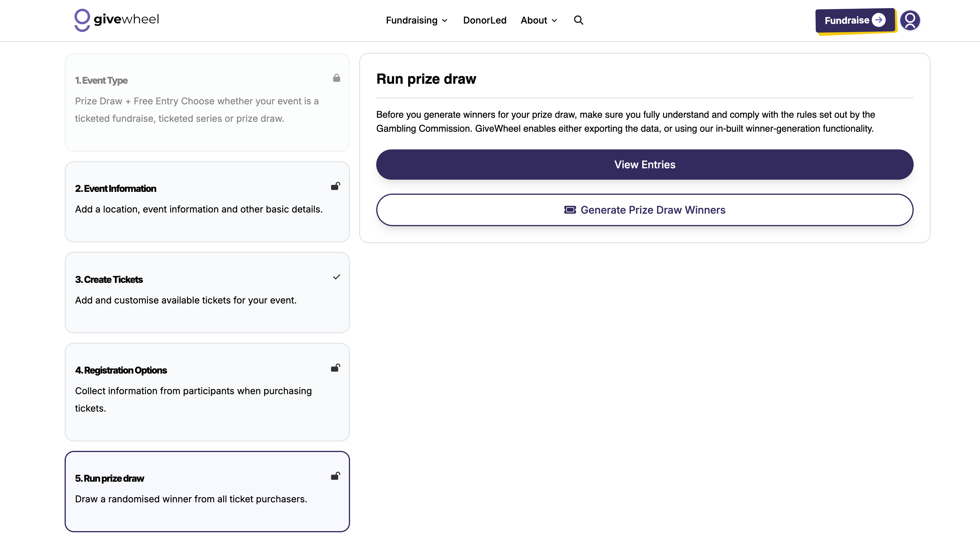Select step 3 Create Tickets
The image size is (980, 550).
207,293
